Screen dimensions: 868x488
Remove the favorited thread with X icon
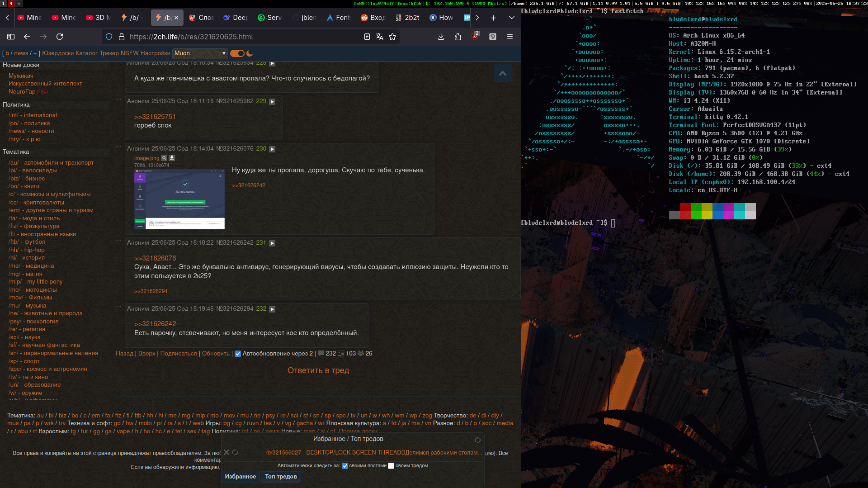point(226,452)
